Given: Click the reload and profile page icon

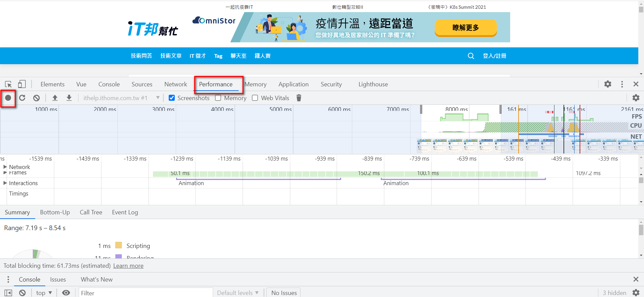Looking at the screenshot, I should [x=22, y=98].
